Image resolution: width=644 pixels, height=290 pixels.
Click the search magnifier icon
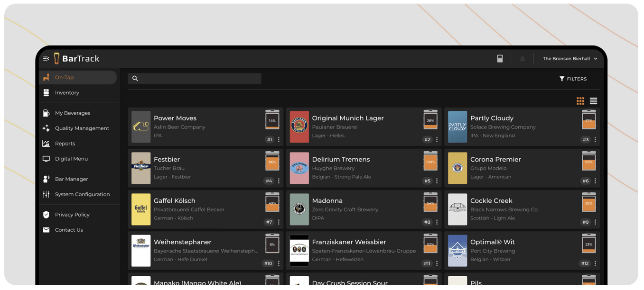pos(135,79)
